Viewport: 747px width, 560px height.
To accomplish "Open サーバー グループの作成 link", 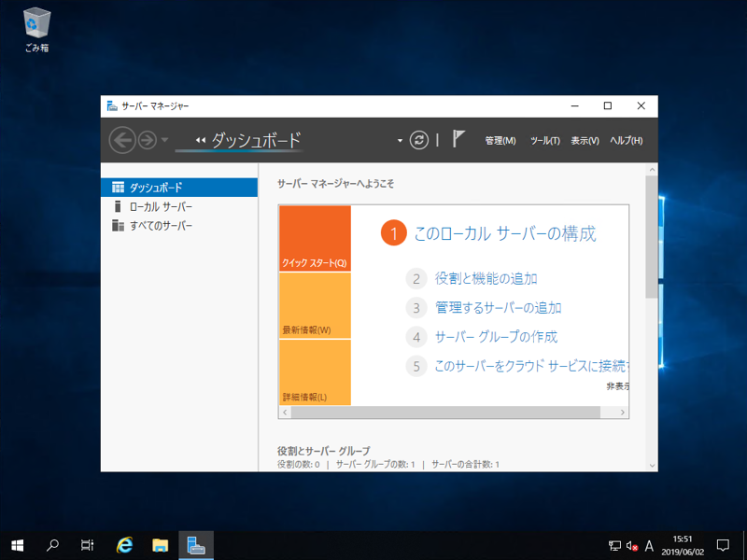I will (x=496, y=337).
